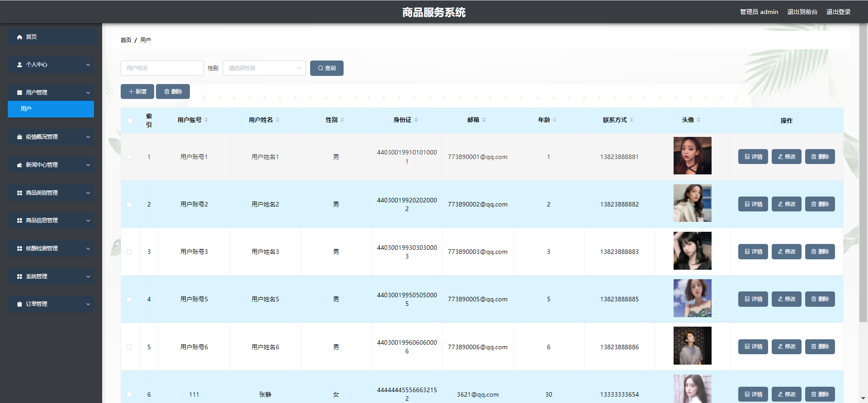The width and height of the screenshot is (868, 403).
Task: Expand 个人中心 menu chevron
Action: click(88, 65)
